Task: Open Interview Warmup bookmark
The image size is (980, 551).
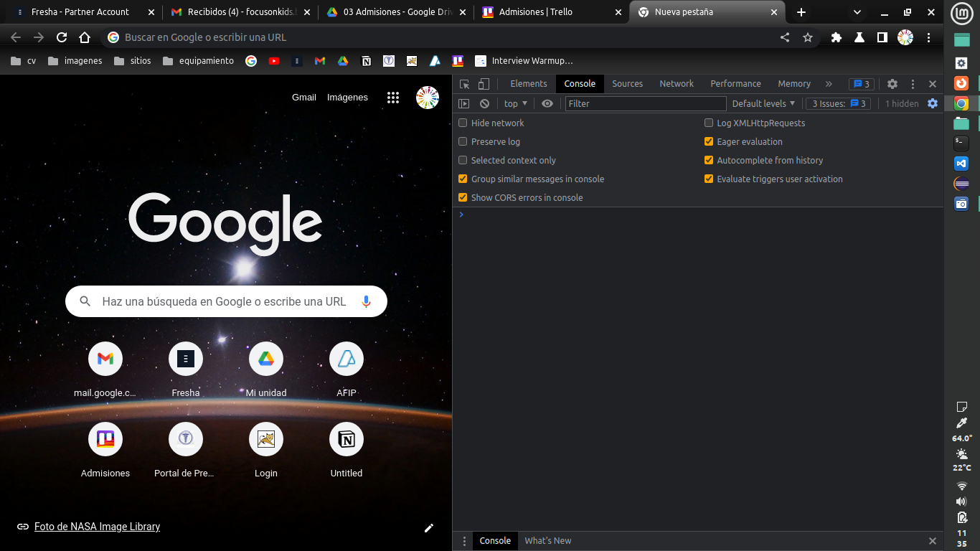Action: 524,61
